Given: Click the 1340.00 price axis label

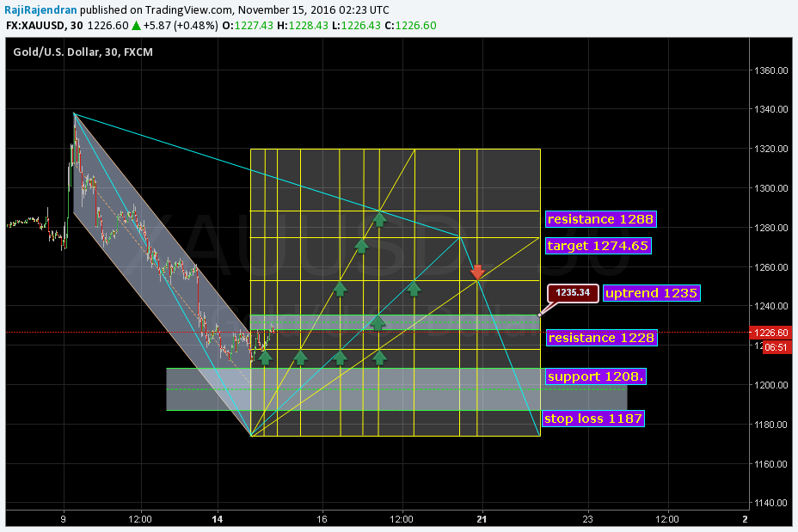Looking at the screenshot, I should (770, 109).
